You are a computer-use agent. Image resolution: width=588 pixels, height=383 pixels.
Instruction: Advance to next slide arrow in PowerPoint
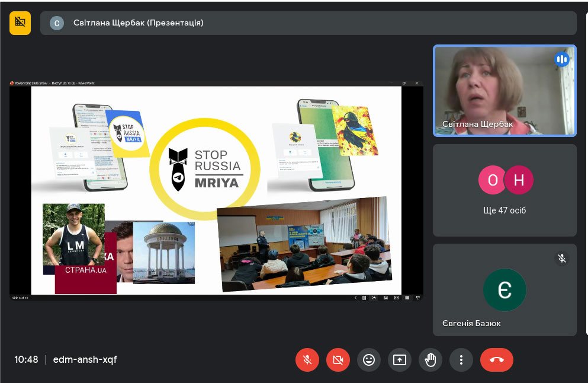coord(374,298)
